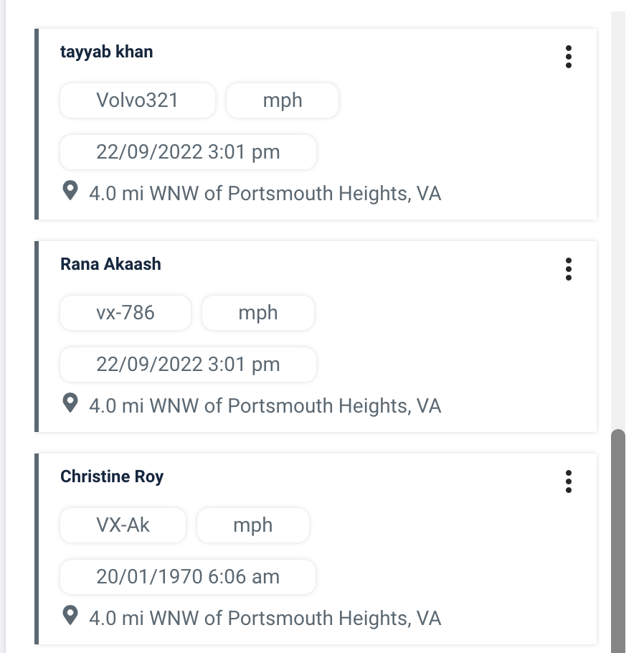
Task: Select the VX-Ak vehicle chip
Action: pyautogui.click(x=123, y=525)
